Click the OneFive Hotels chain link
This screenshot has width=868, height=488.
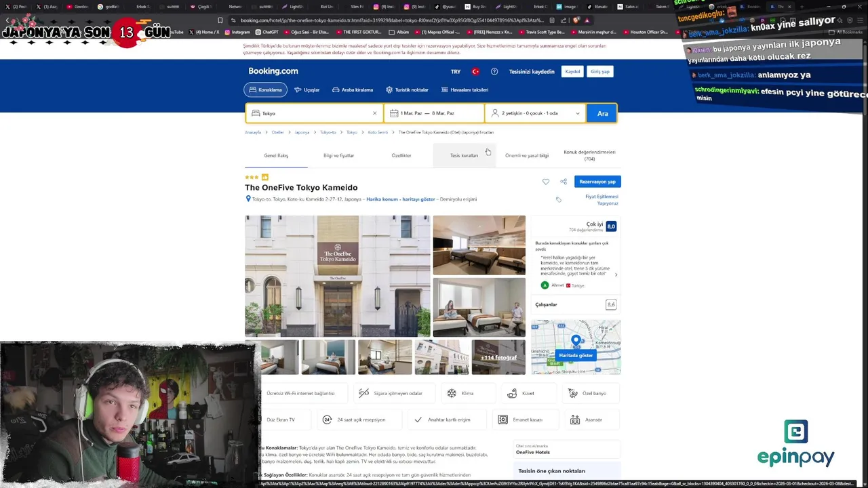[x=533, y=452]
